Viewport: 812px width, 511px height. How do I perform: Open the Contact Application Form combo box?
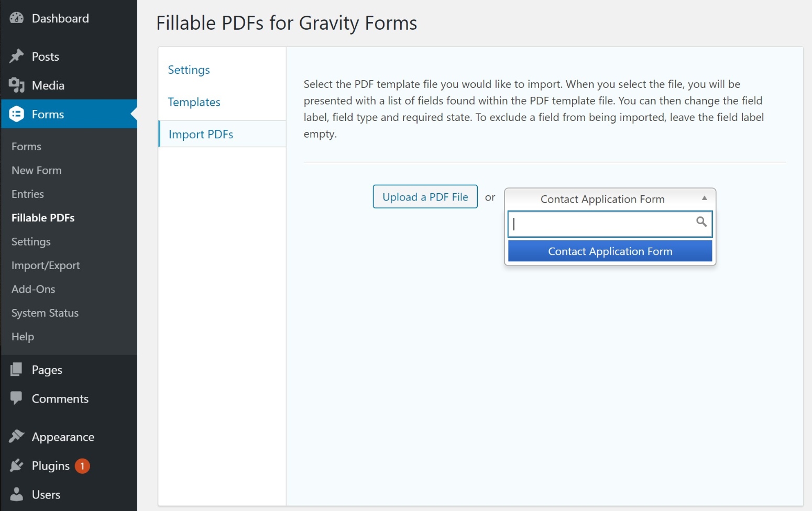(x=602, y=199)
